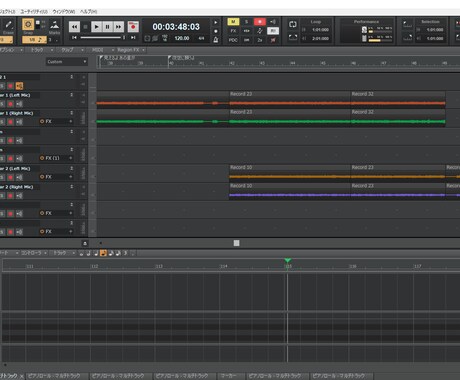Set loop points to selection icon
The image size is (460, 380).
293,37
